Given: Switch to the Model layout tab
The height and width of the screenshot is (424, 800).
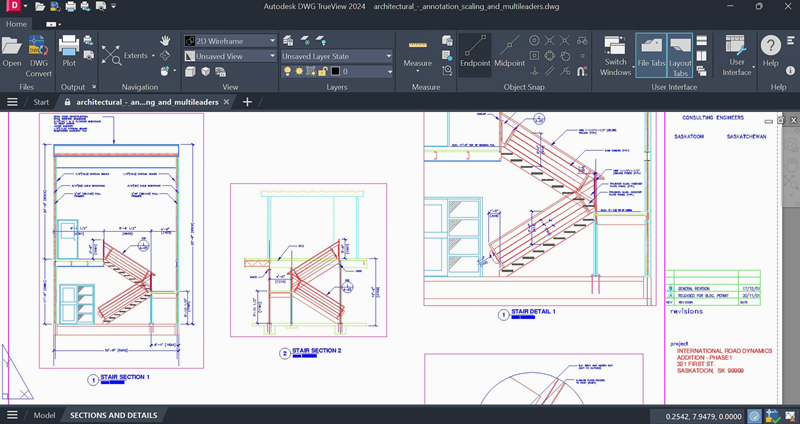Looking at the screenshot, I should coord(44,415).
